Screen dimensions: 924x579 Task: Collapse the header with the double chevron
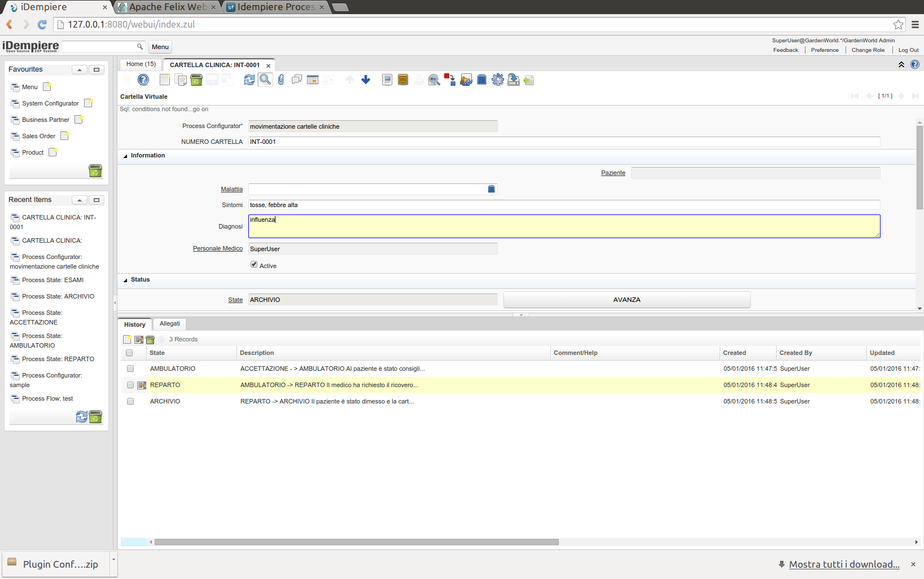click(901, 64)
